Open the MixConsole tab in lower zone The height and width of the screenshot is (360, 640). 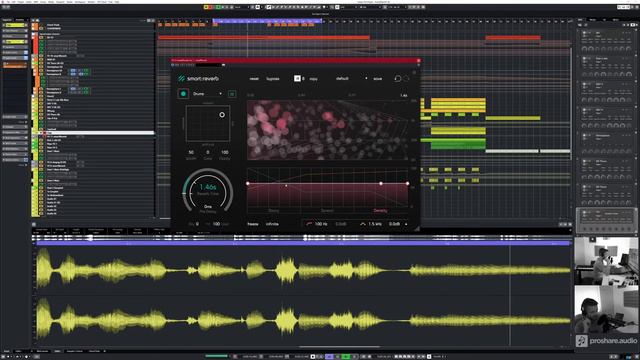42,351
